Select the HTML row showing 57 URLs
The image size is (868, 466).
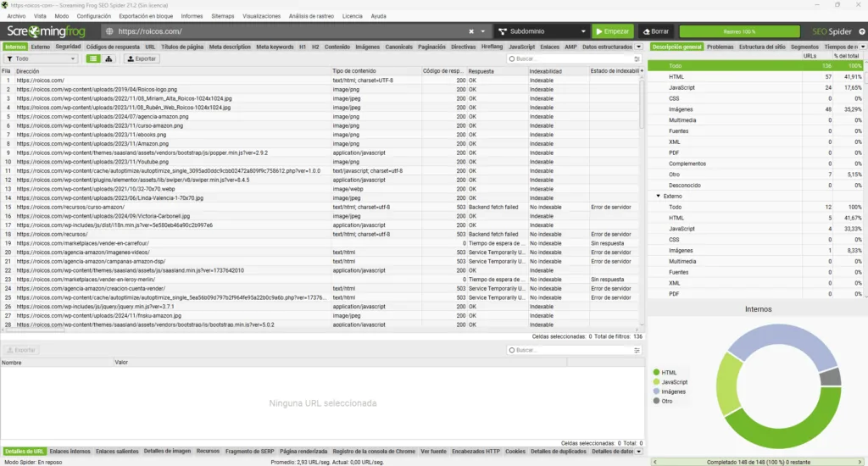point(755,77)
